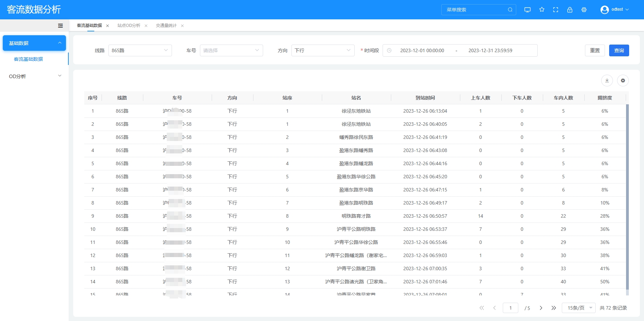Viewport: 644px width, 321px height.
Task: Click station name 沪青平公路谢卫路
Action: 356,268
